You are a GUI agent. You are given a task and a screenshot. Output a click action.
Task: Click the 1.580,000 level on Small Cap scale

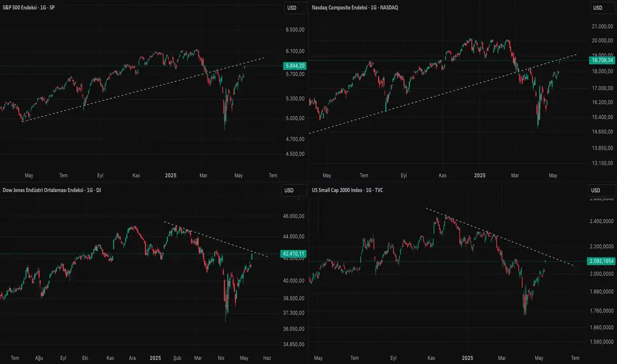[601, 341]
